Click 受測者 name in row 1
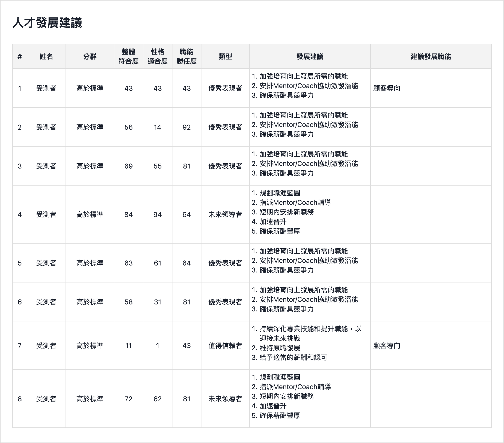 [x=46, y=88]
